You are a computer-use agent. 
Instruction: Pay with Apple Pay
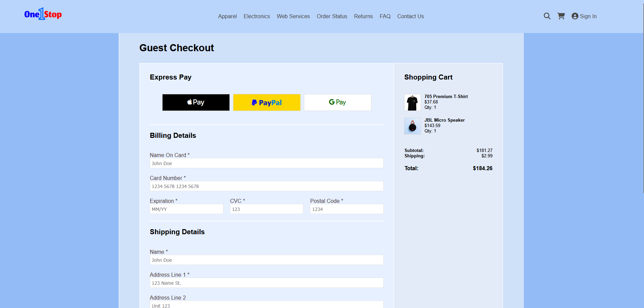pos(196,102)
